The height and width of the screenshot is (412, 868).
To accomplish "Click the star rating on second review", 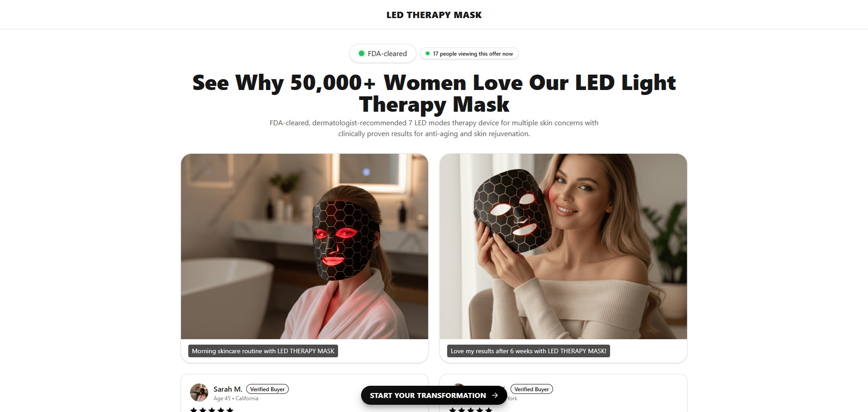I will (x=471, y=409).
